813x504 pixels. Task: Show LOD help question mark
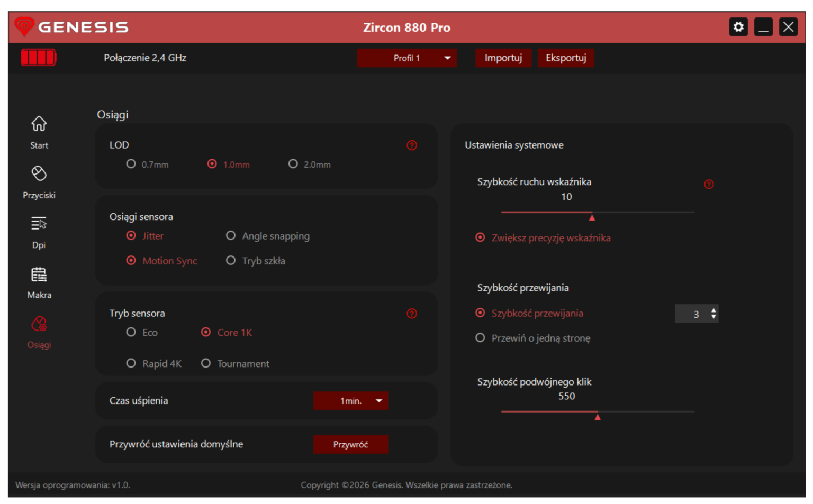pyautogui.click(x=412, y=145)
